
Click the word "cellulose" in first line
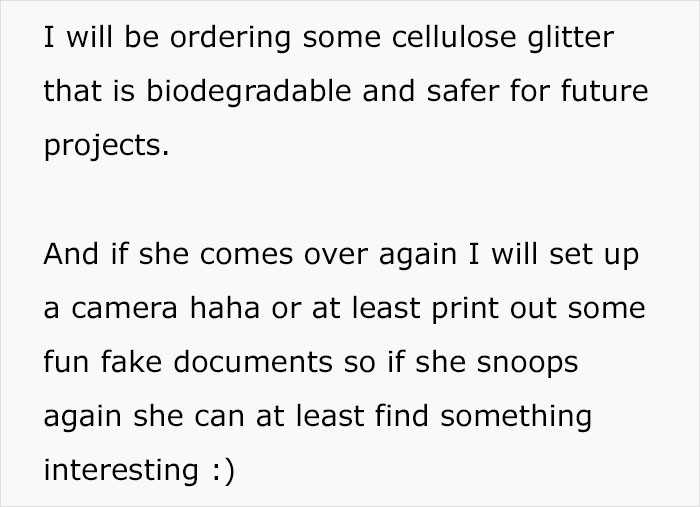point(454,37)
